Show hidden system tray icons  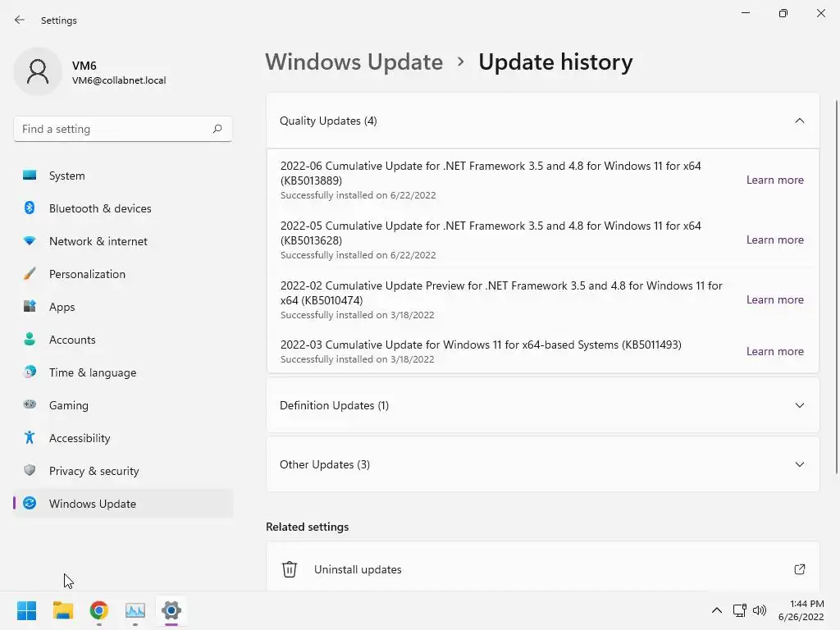717,610
